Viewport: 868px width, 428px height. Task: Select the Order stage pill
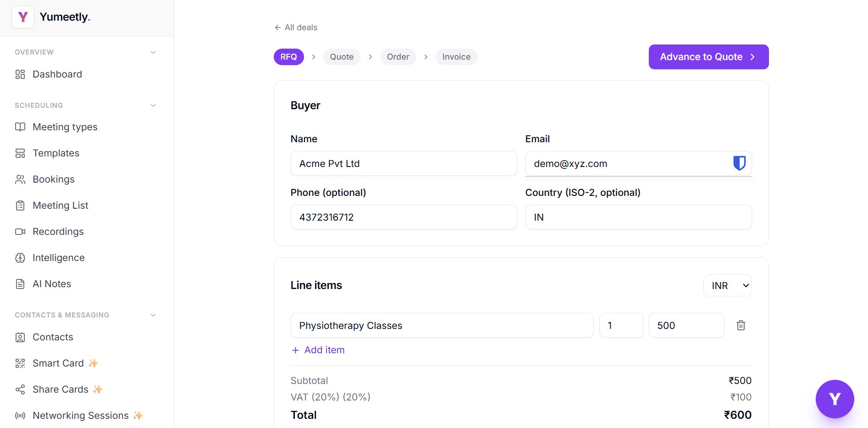coord(398,57)
